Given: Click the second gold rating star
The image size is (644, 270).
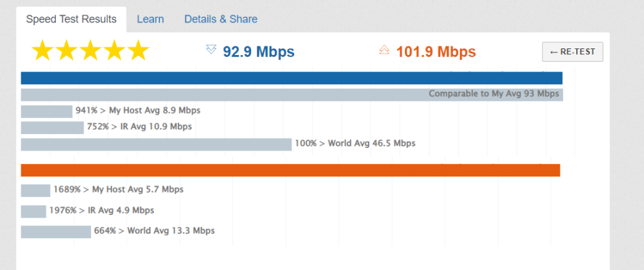Looking at the screenshot, I should [x=67, y=51].
